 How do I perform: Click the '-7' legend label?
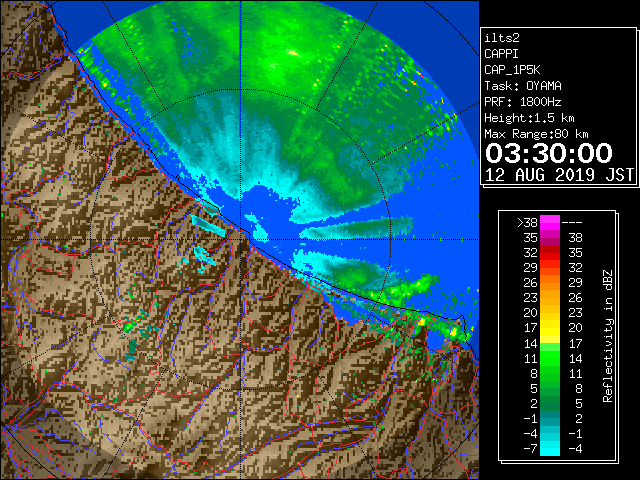530,449
